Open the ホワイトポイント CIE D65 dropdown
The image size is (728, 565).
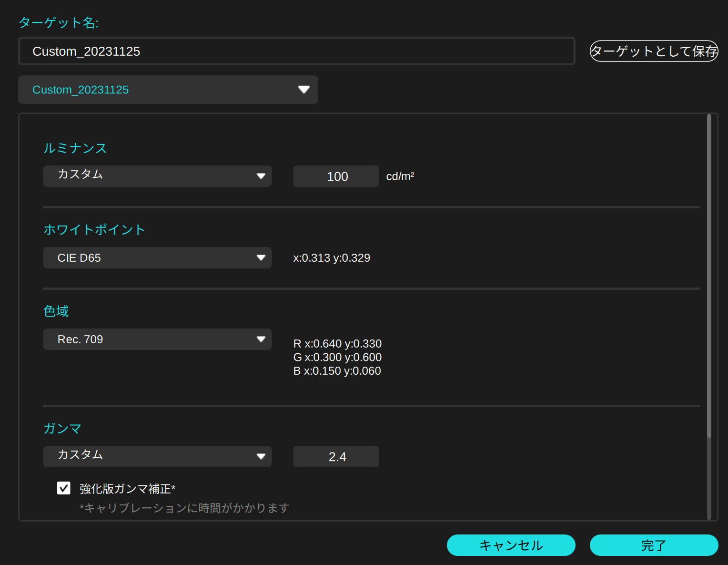click(x=157, y=257)
